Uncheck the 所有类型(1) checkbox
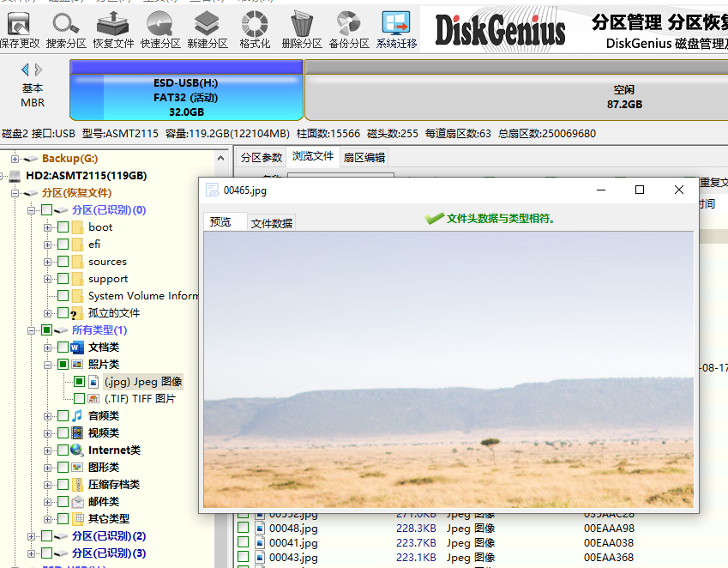 (x=46, y=330)
